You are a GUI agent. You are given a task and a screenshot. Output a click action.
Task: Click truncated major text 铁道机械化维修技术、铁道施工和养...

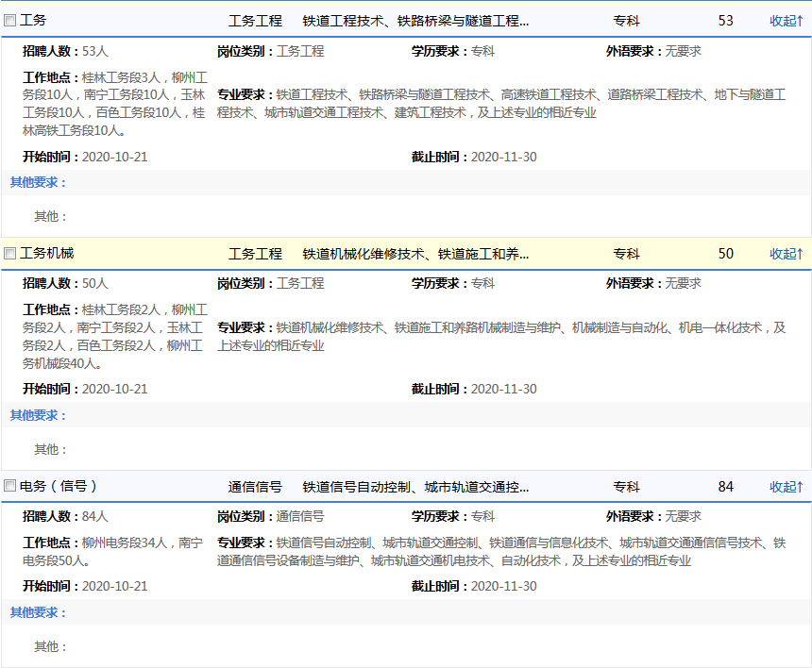(x=415, y=254)
